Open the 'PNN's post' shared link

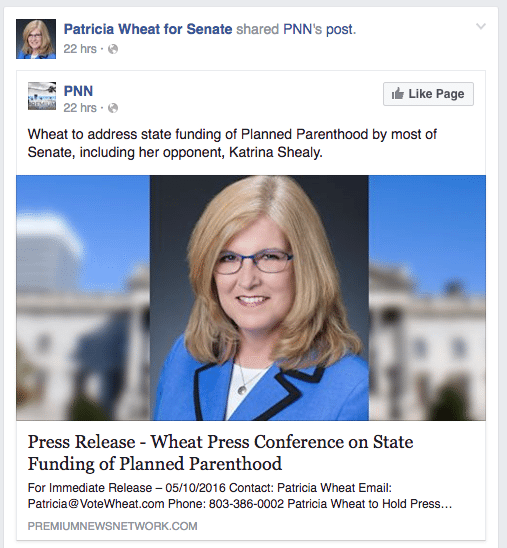319,29
